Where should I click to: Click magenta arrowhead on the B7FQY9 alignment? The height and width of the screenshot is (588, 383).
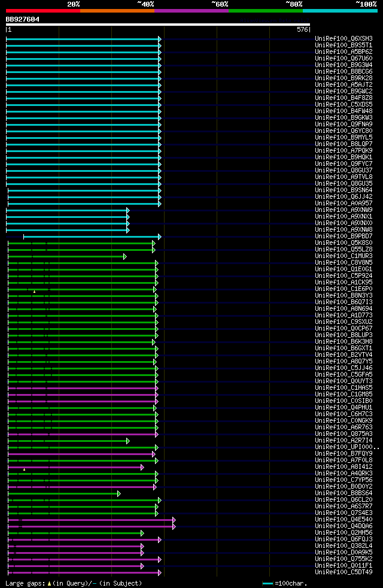(154, 454)
